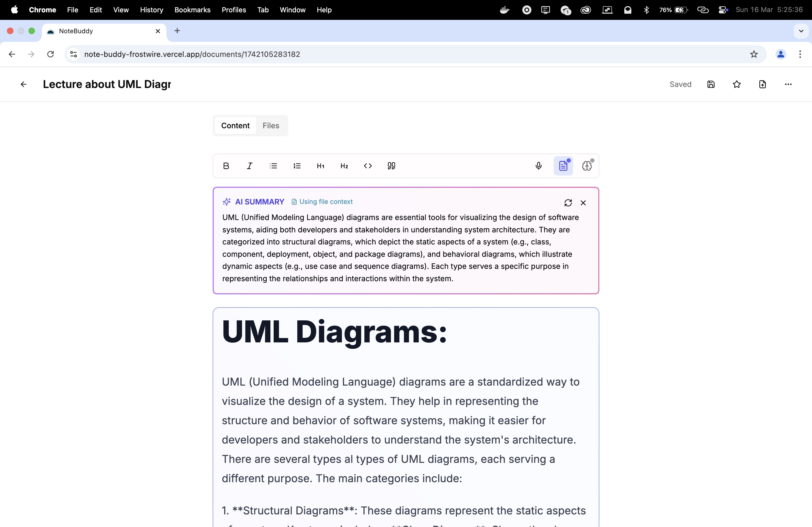Start voice dictation with microphone icon
Viewport: 812px width, 527px height.
(538, 166)
